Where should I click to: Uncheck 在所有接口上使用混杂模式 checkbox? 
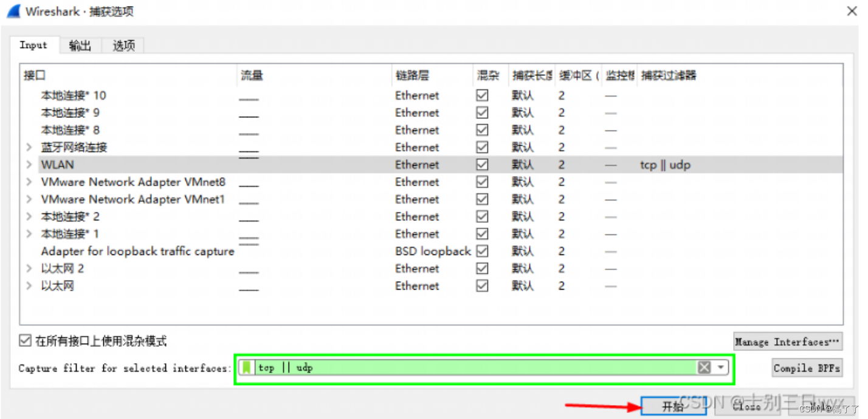coord(25,341)
